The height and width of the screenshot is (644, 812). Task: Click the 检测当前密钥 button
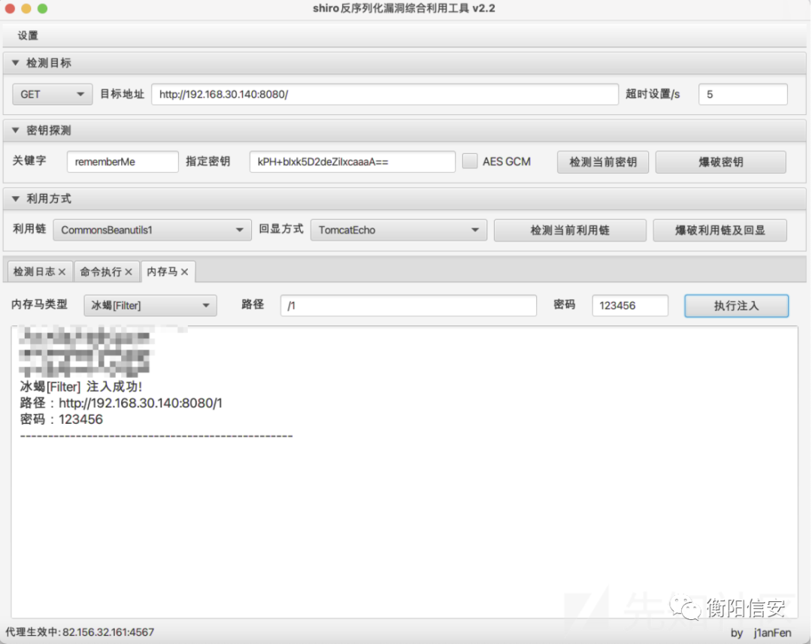click(x=603, y=162)
